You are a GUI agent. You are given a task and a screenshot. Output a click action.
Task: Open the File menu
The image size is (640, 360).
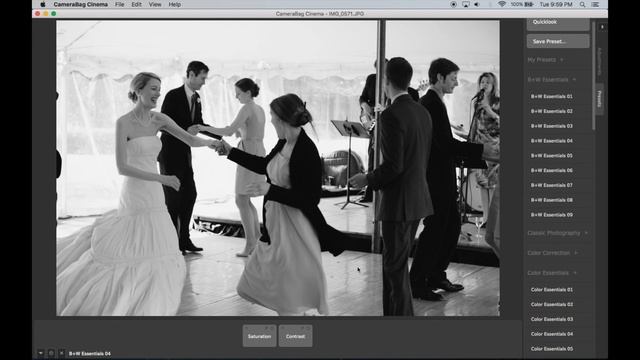tap(119, 4)
